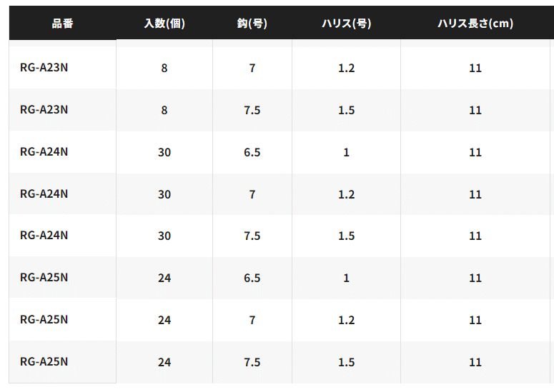The width and height of the screenshot is (554, 392).
Task: Click the 30 quantity cell in the last RG-A24N row
Action: tap(164, 236)
